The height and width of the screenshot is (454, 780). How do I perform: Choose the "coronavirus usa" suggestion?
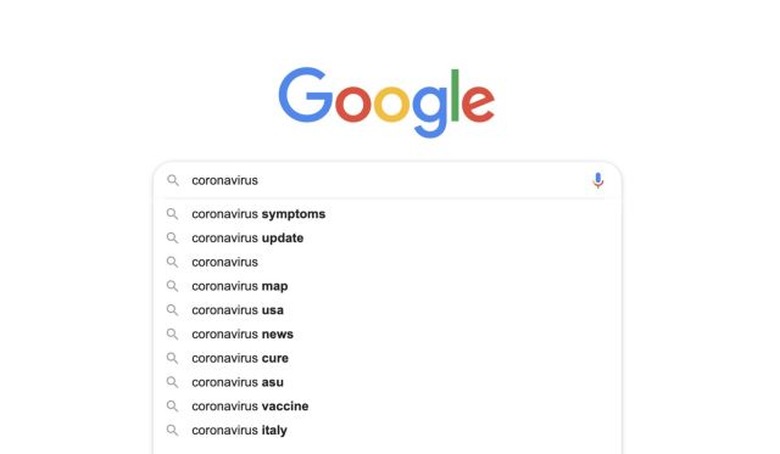point(237,310)
